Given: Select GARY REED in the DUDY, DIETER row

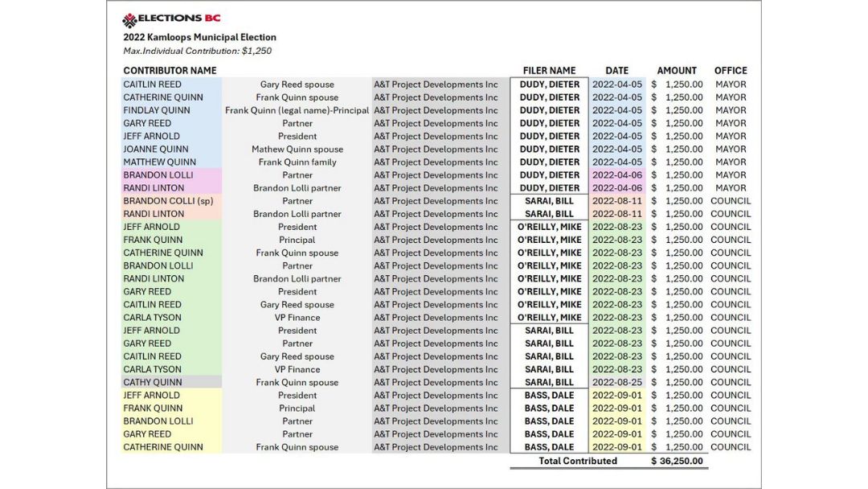Looking at the screenshot, I should (x=147, y=123).
